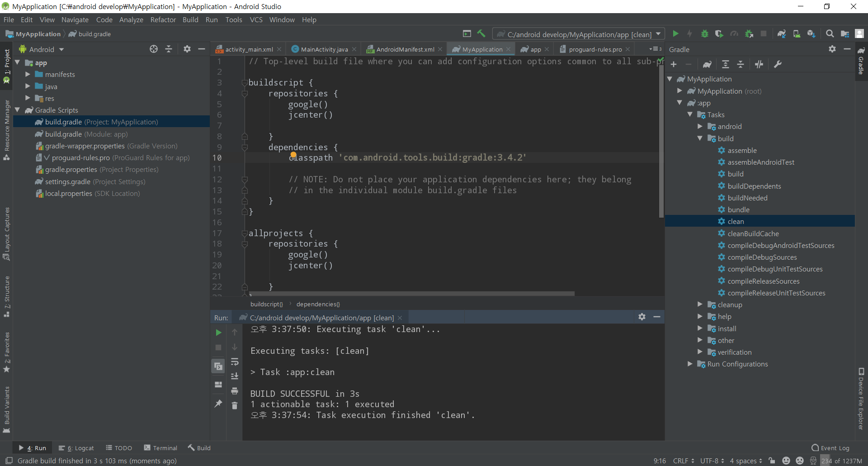Click Scroll from Source target icon in Project panel
The width and height of the screenshot is (868, 466).
[x=154, y=49]
